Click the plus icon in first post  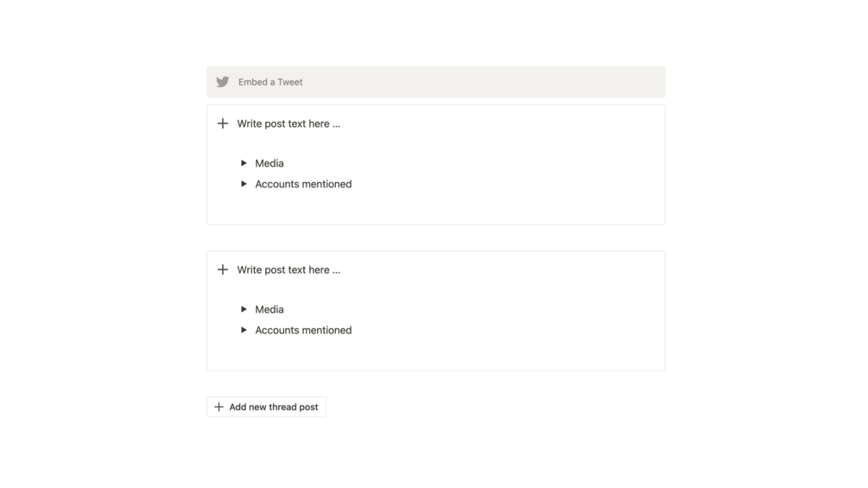[x=223, y=124]
